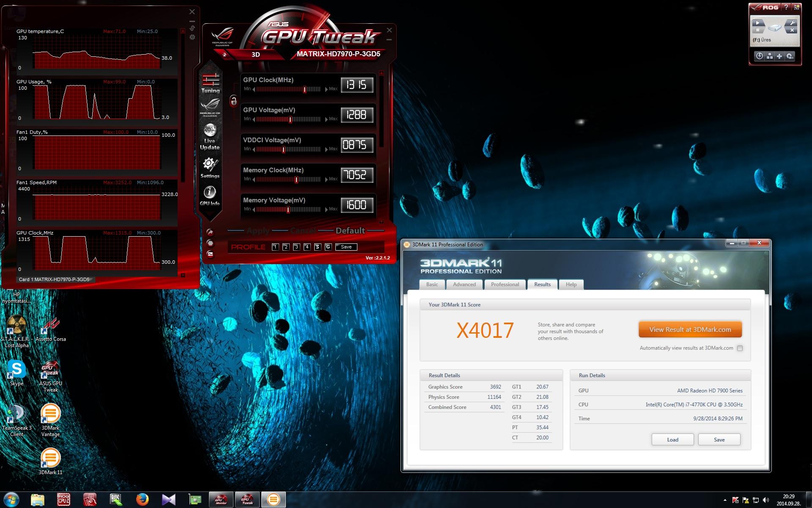Open the Skype desktop shortcut
Image resolution: width=812 pixels, height=508 pixels.
point(17,373)
